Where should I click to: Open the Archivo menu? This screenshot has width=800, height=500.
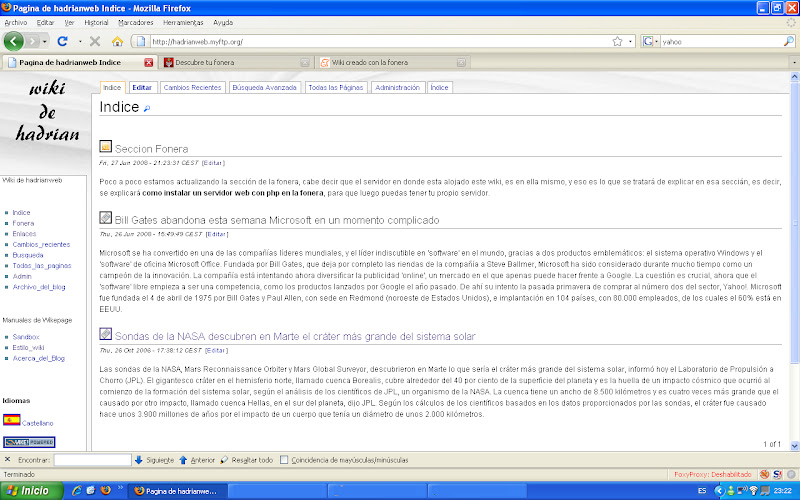click(16, 22)
